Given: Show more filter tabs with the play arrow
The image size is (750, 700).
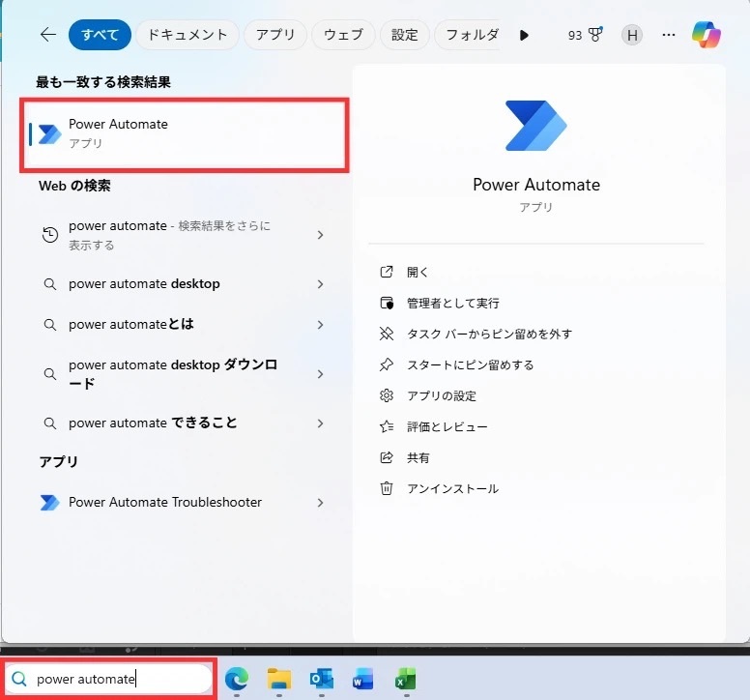Looking at the screenshot, I should (524, 35).
